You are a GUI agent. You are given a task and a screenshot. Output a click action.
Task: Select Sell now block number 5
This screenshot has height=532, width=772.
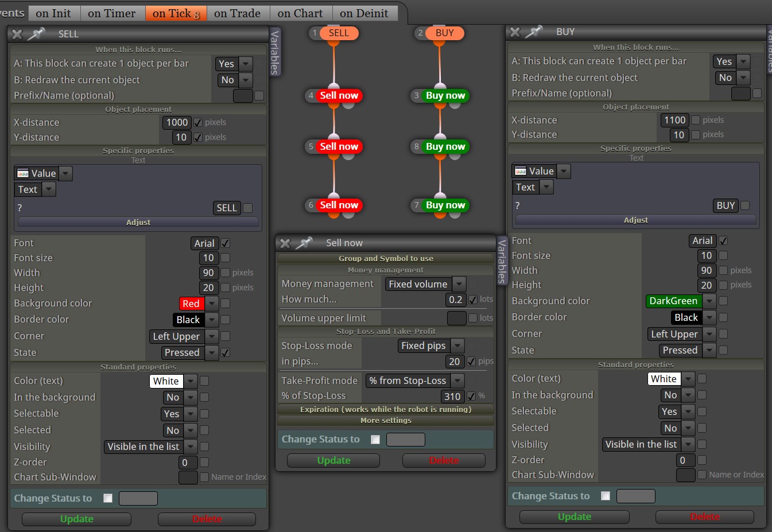(x=339, y=146)
